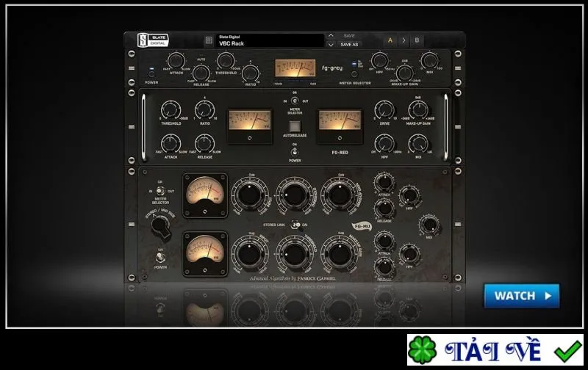
Task: Click the FG-Red DRIVE knob
Action: pyautogui.click(x=384, y=110)
